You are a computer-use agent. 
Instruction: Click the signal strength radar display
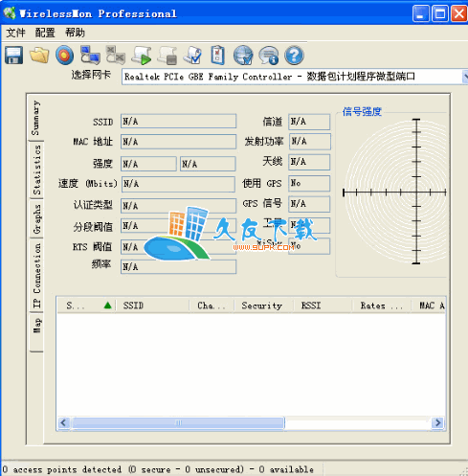pos(395,192)
